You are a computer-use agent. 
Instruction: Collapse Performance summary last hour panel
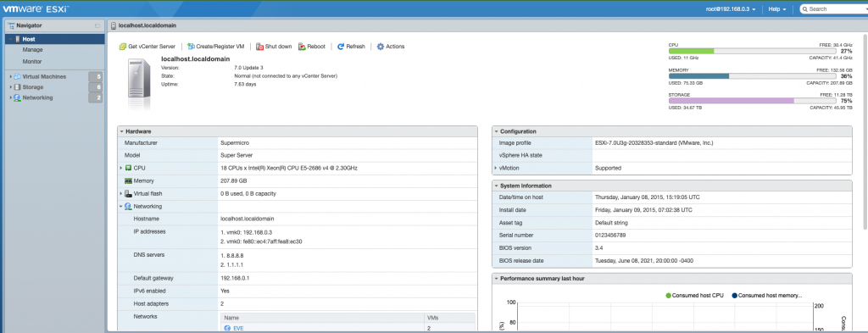point(496,279)
